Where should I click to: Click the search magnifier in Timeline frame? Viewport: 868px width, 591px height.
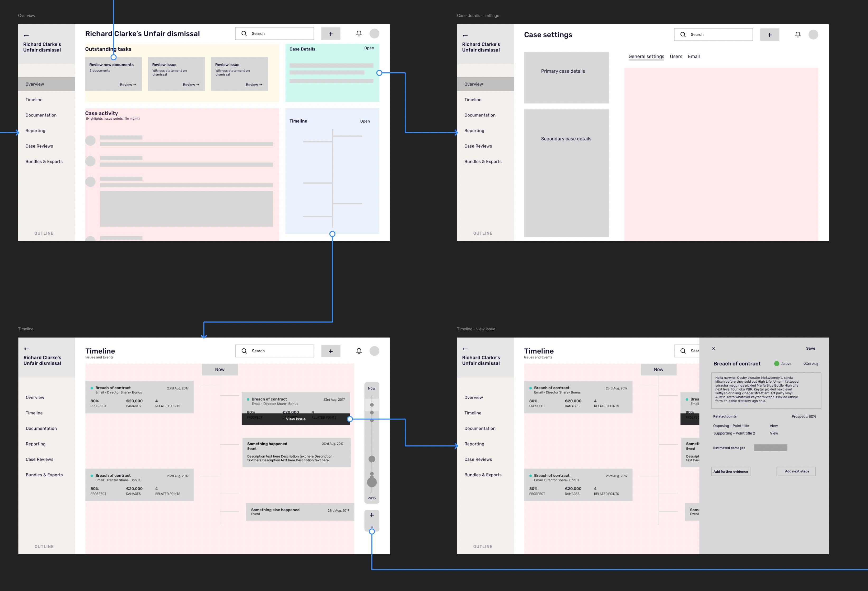(244, 351)
